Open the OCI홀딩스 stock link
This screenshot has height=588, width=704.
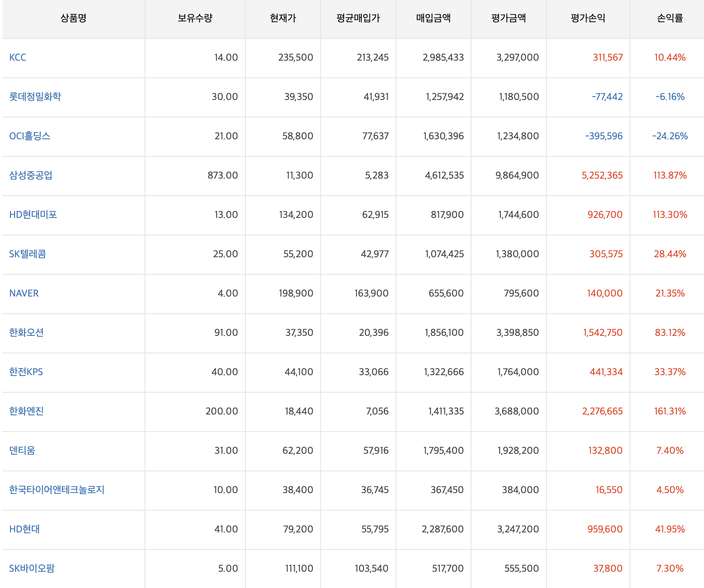point(30,136)
